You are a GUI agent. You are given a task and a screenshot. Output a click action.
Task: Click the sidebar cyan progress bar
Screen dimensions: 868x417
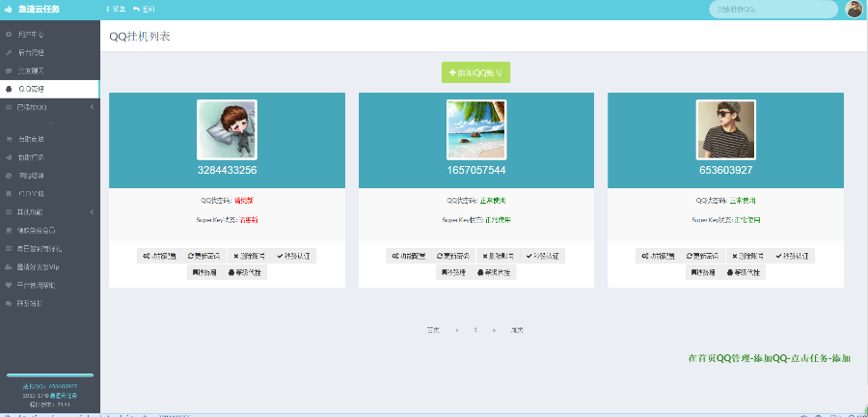point(50,375)
